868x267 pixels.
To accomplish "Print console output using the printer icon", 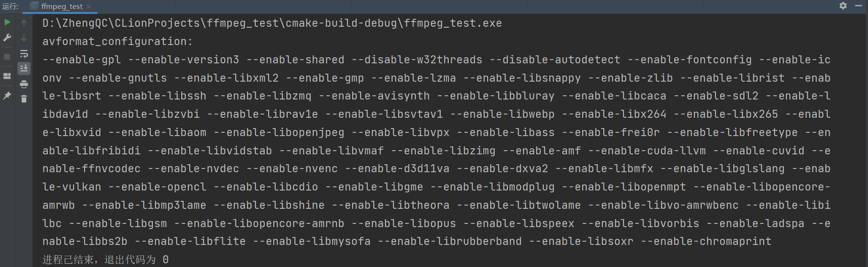I will [x=24, y=84].
